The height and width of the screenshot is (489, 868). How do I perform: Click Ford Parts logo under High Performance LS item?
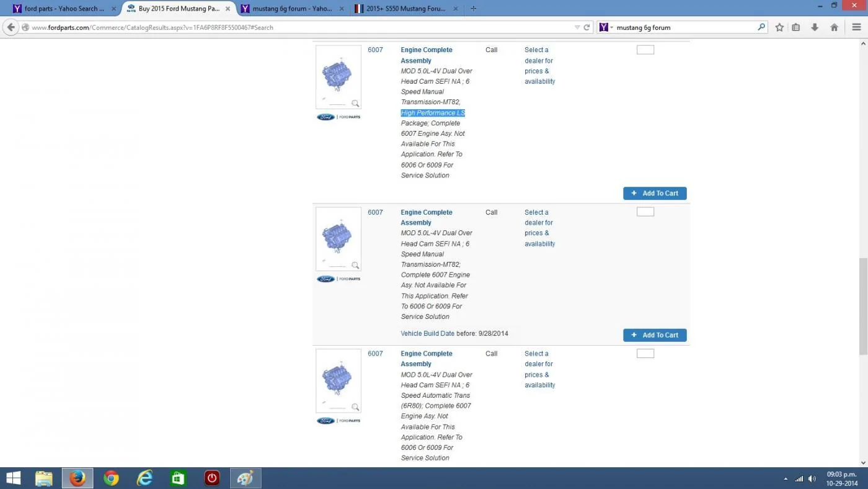pyautogui.click(x=339, y=117)
